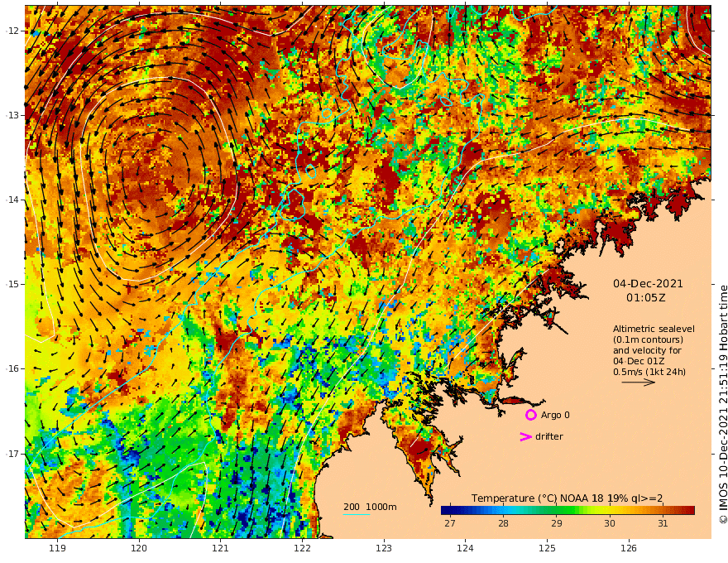
Task: Click the longitude axis label 122
Action: coord(302,548)
